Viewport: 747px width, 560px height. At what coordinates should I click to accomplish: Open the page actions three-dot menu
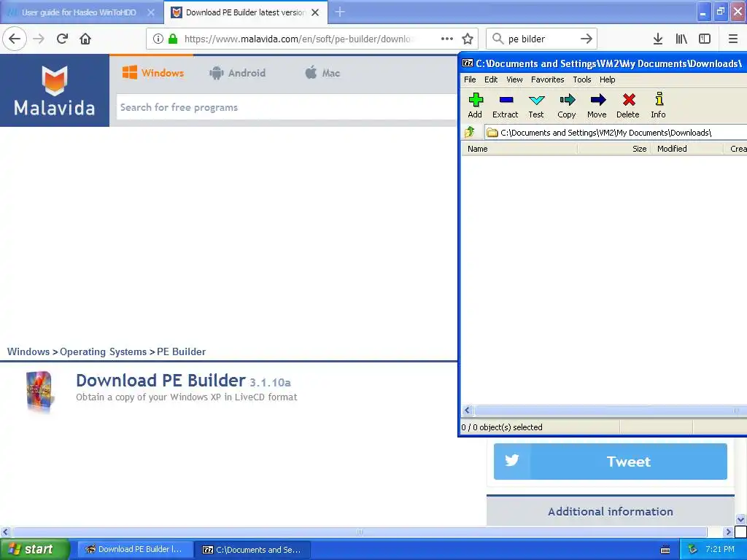[x=447, y=39]
